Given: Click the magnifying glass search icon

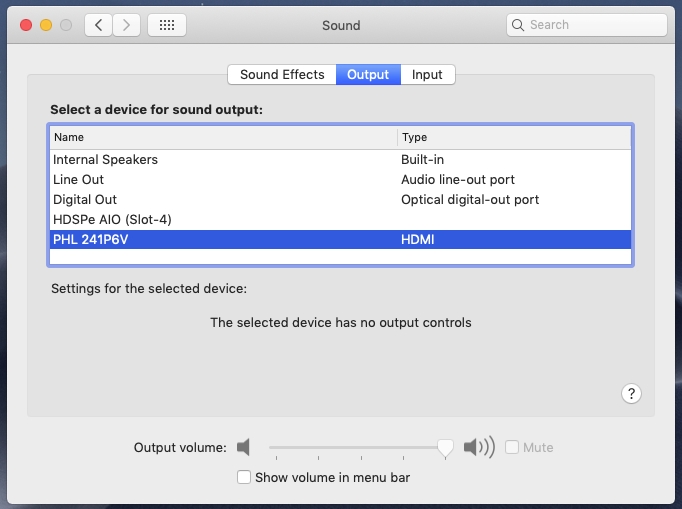Looking at the screenshot, I should click(x=518, y=25).
